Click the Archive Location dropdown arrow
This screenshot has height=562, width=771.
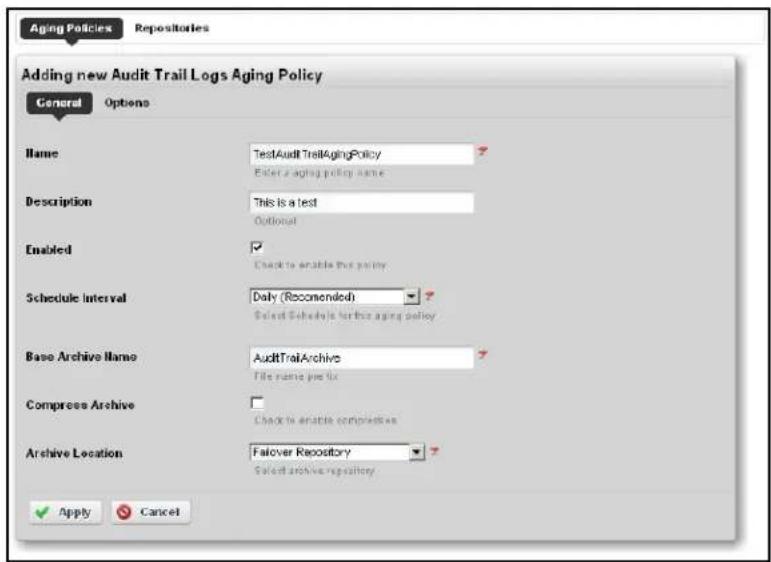[x=417, y=452]
